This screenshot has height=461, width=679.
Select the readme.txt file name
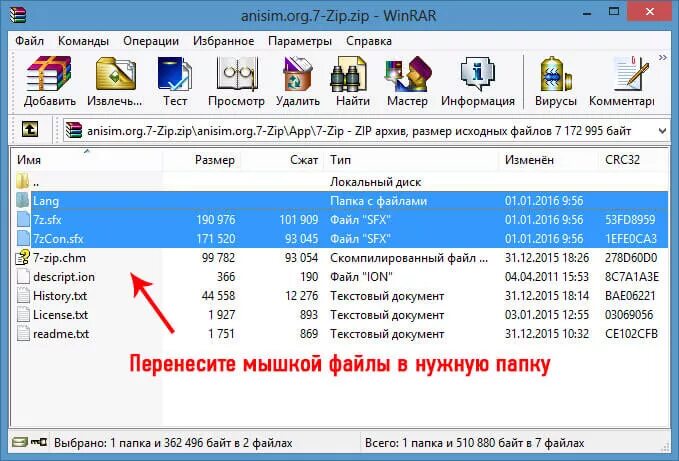[x=61, y=334]
